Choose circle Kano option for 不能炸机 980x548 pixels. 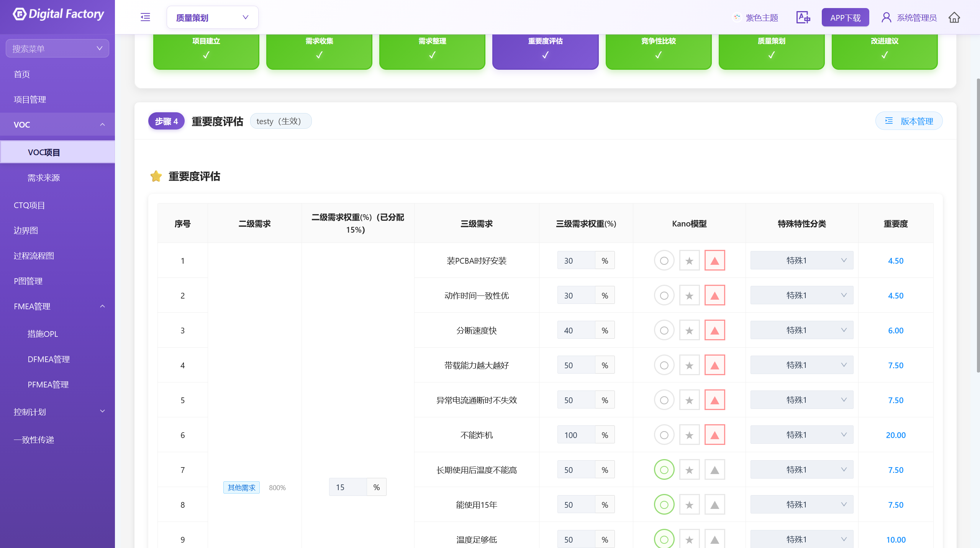664,435
